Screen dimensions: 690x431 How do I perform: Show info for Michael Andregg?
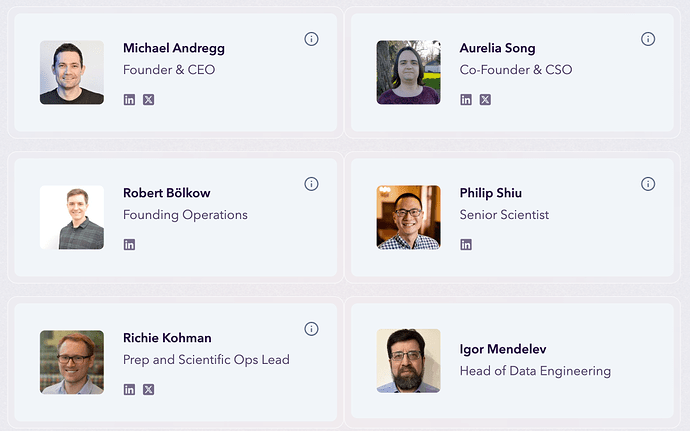tap(311, 39)
